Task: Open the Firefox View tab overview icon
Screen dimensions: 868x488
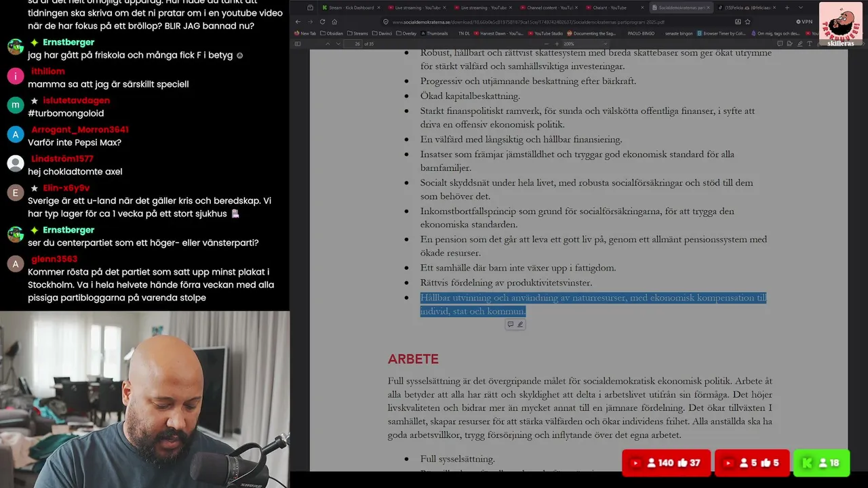Action: [310, 7]
